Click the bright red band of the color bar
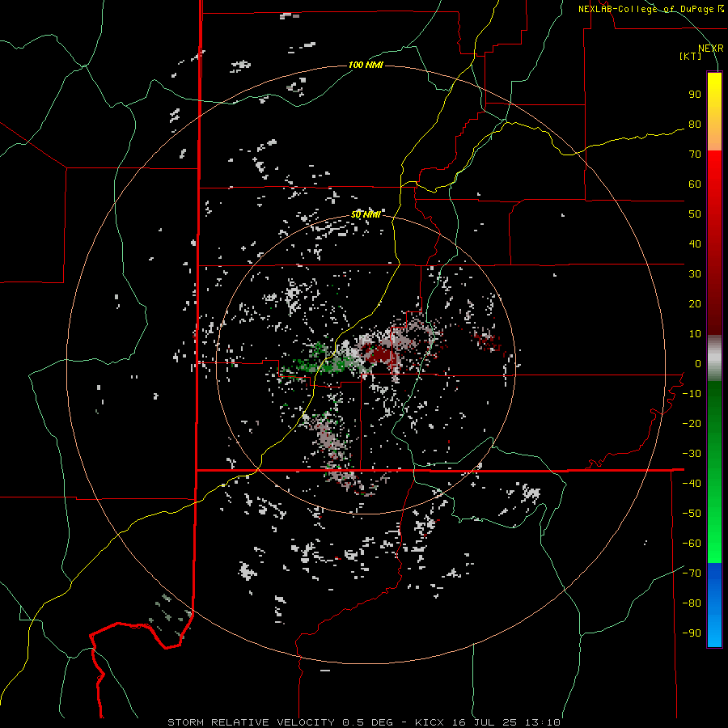 pos(714,170)
